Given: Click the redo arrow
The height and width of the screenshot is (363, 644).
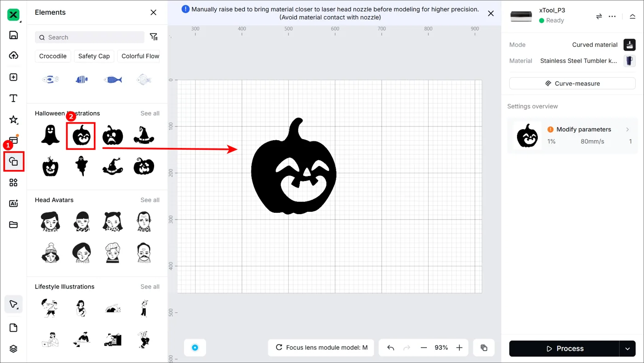Looking at the screenshot, I should point(407,348).
